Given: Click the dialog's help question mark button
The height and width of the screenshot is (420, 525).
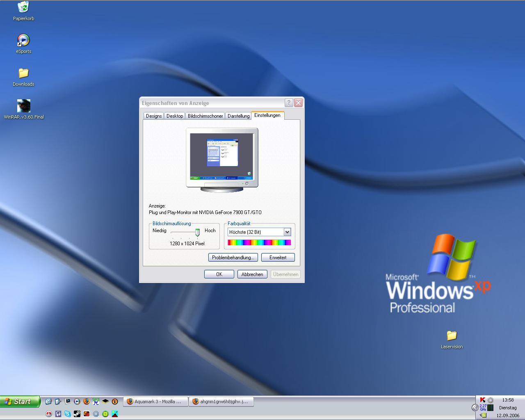Looking at the screenshot, I should click(289, 103).
